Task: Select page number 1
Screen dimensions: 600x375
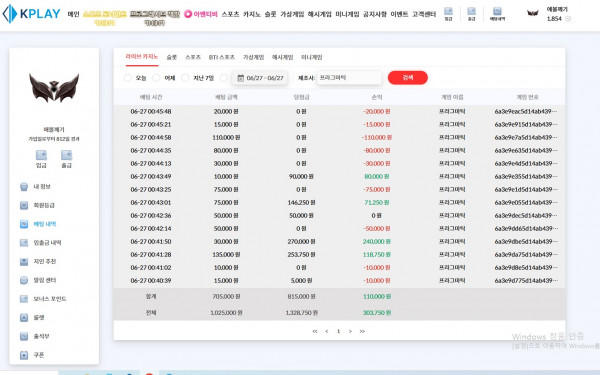Action: point(338,331)
